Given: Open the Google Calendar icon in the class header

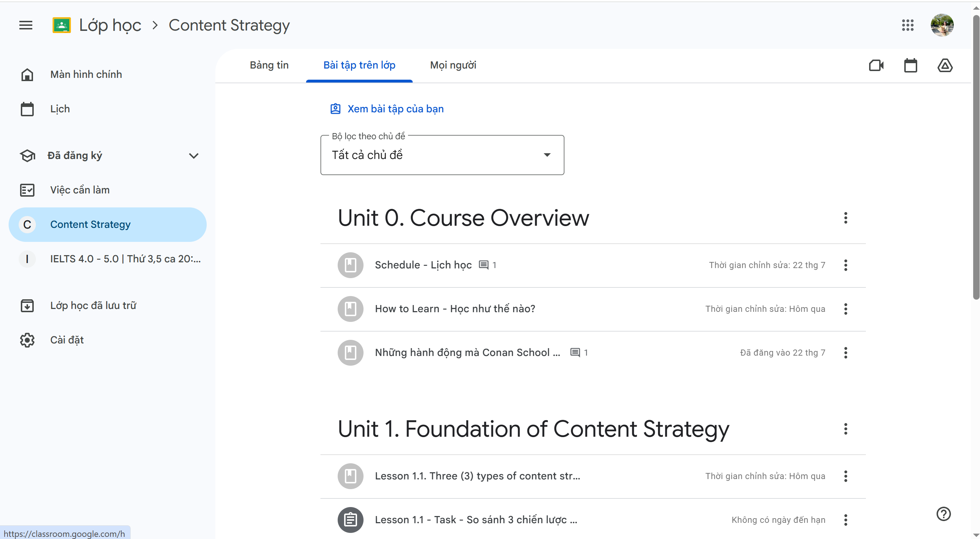Looking at the screenshot, I should click(910, 65).
